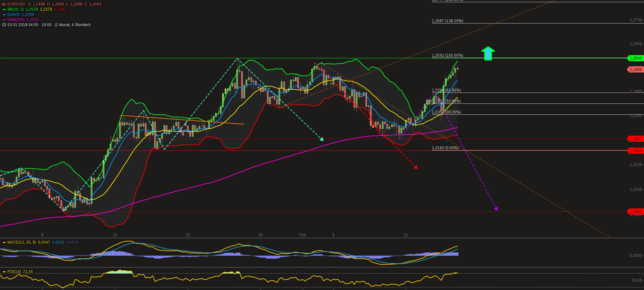The height and width of the screenshot is (290, 644).
Task: Click the low price value L: 1,2488
Action: coord(74,4)
